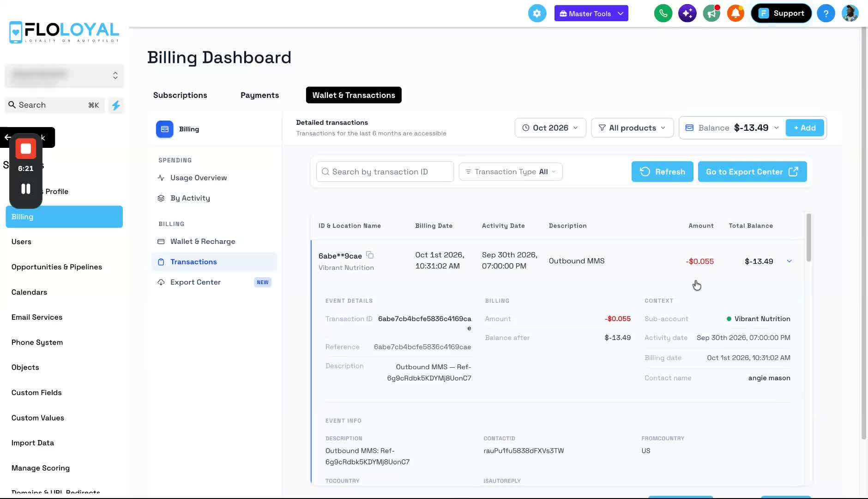Pause the screen recording
The width and height of the screenshot is (868, 499).
(x=26, y=189)
